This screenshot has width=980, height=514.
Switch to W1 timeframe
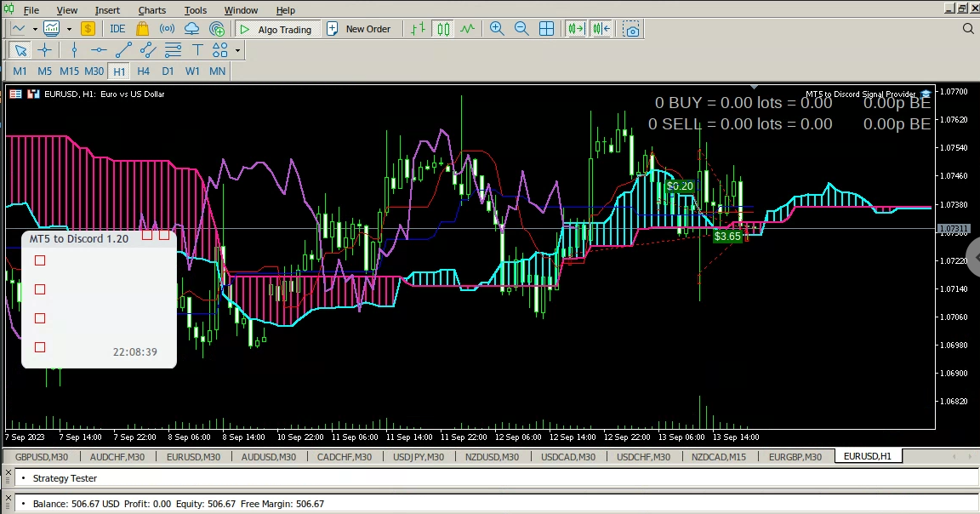tap(192, 71)
